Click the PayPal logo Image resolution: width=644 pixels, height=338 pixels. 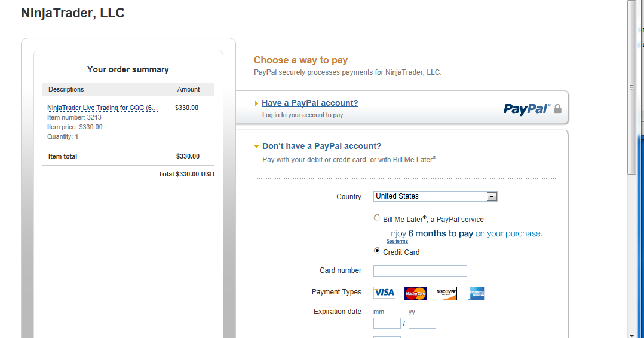526,109
